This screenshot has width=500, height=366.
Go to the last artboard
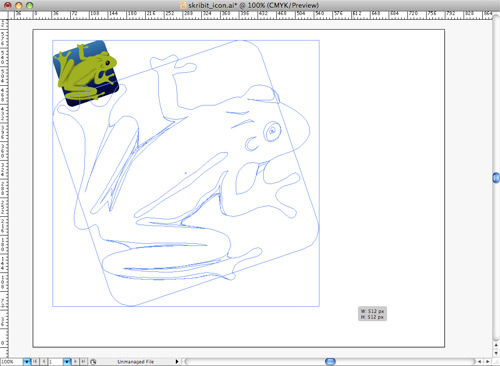83,361
